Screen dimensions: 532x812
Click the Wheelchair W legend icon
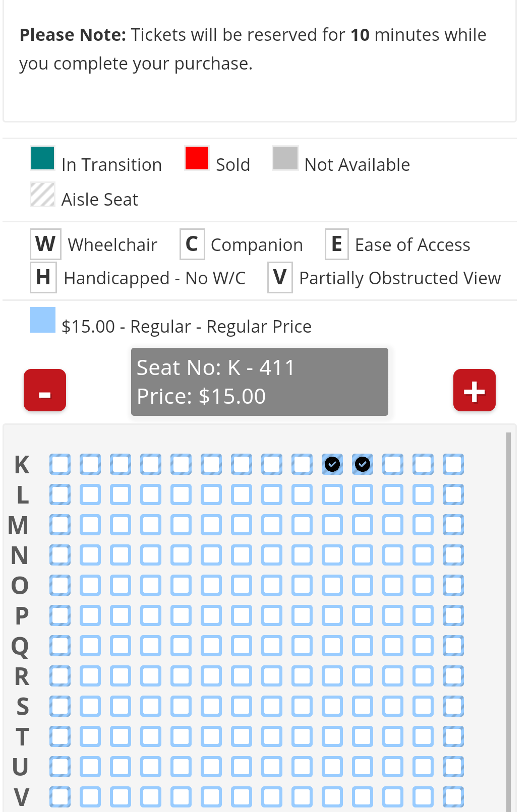coord(45,244)
